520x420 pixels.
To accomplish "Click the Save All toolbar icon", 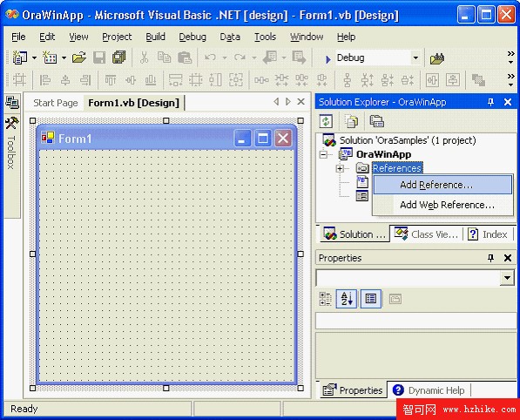I will (x=118, y=58).
